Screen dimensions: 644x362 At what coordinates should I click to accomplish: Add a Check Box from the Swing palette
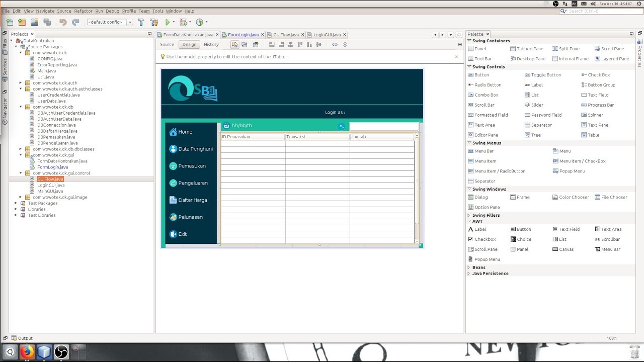coord(595,75)
